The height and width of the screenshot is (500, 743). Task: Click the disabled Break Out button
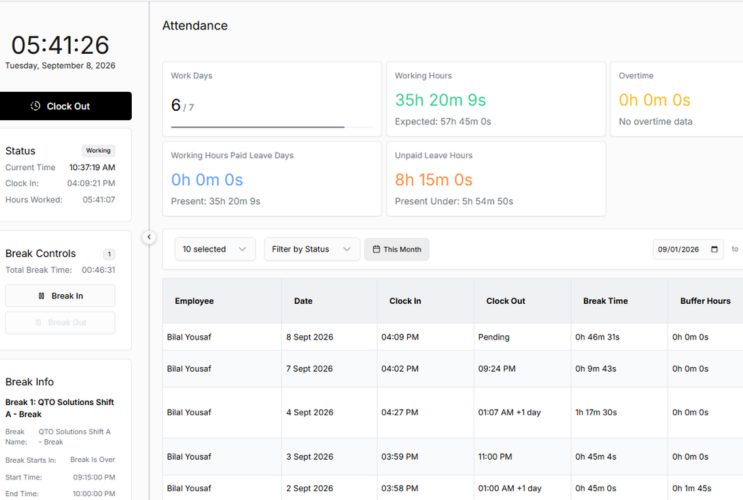[x=60, y=322]
